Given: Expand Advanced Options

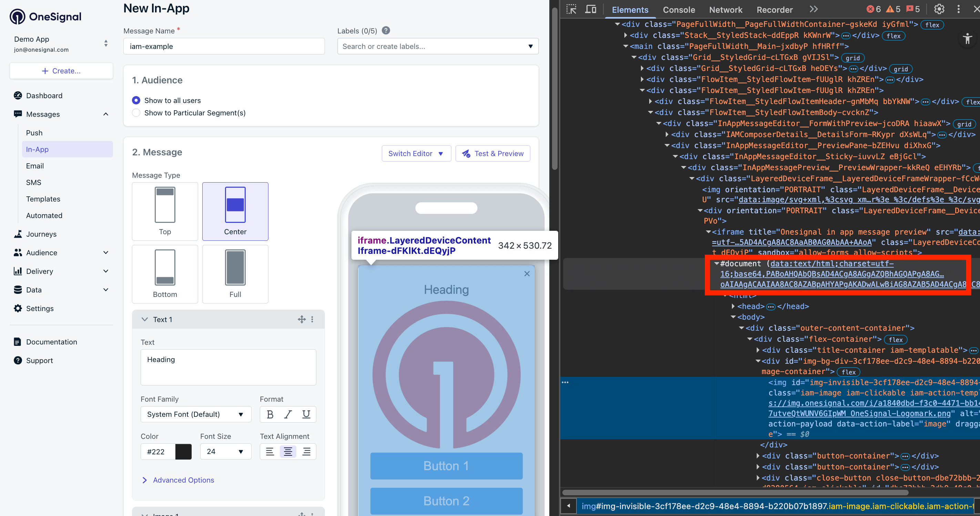Looking at the screenshot, I should pos(178,480).
